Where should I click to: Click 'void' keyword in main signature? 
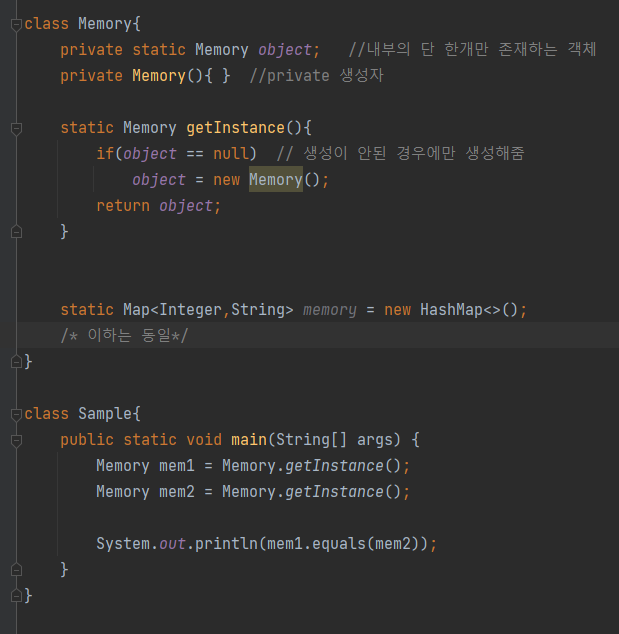pyautogui.click(x=204, y=440)
